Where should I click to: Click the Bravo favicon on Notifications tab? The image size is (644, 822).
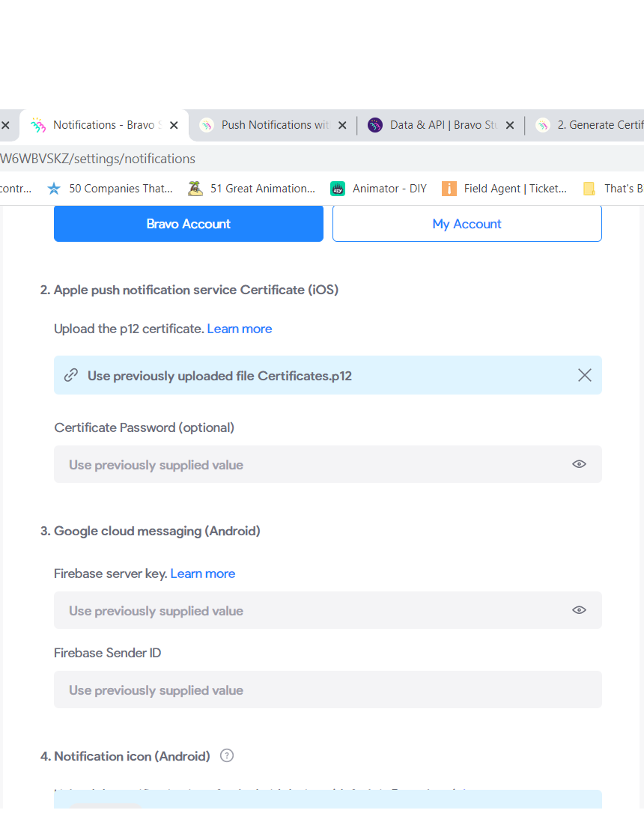37,125
